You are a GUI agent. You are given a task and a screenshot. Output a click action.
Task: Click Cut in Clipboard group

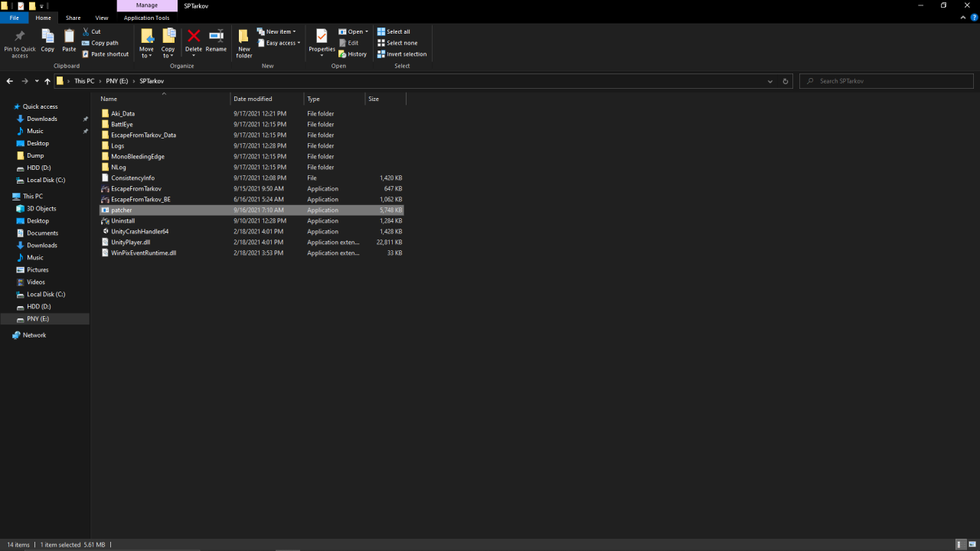[91, 31]
